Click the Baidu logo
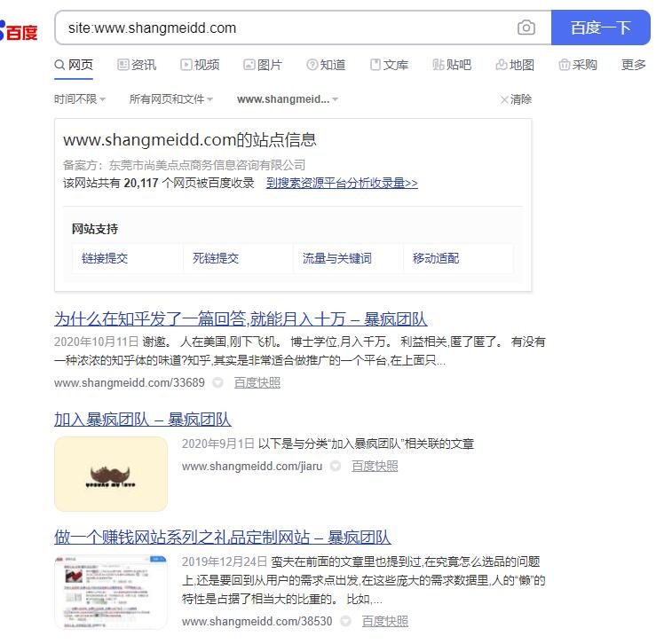This screenshot has width=664, height=644. coord(19,30)
